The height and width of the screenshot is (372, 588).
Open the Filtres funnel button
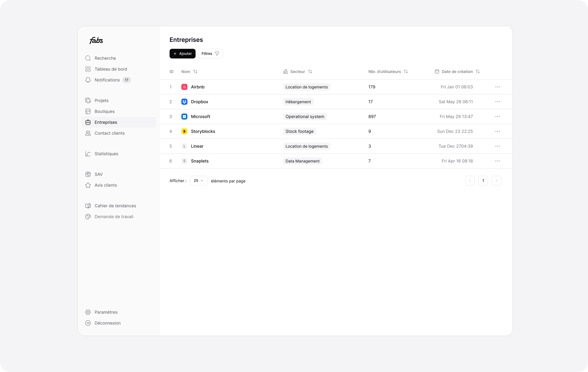point(210,53)
